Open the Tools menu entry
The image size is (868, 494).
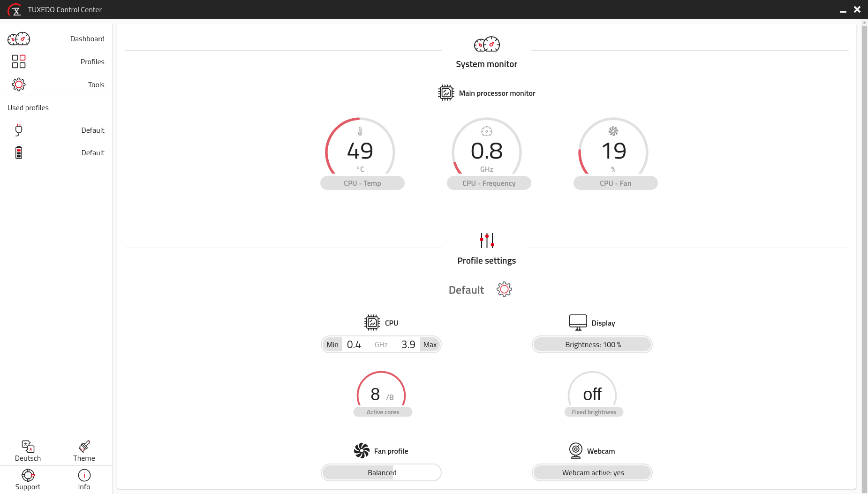(x=56, y=84)
